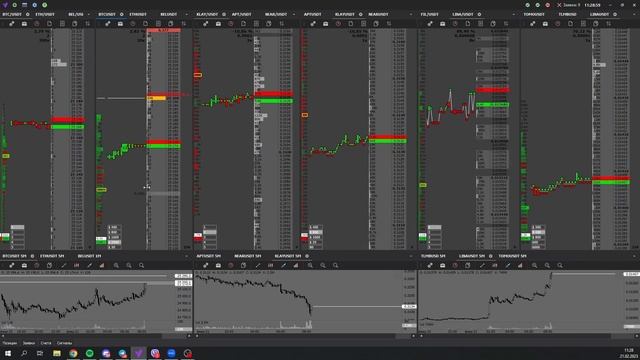Open settings circle beside LINAUSDT 5M tab
The image size is (640, 360).
click(x=491, y=256)
